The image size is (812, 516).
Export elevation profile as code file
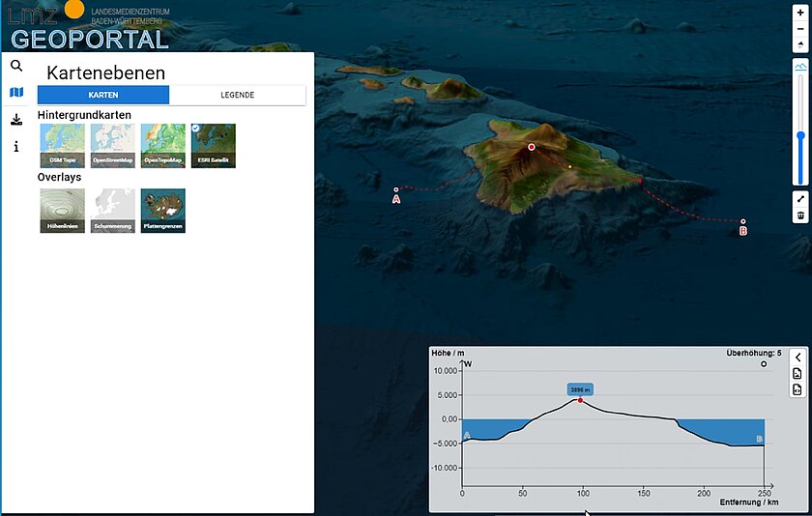click(797, 389)
